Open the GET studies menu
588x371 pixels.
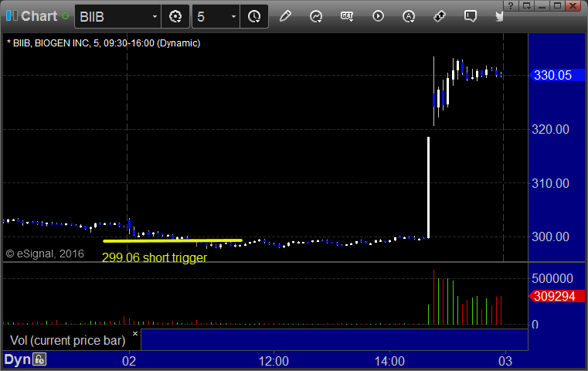pos(347,16)
